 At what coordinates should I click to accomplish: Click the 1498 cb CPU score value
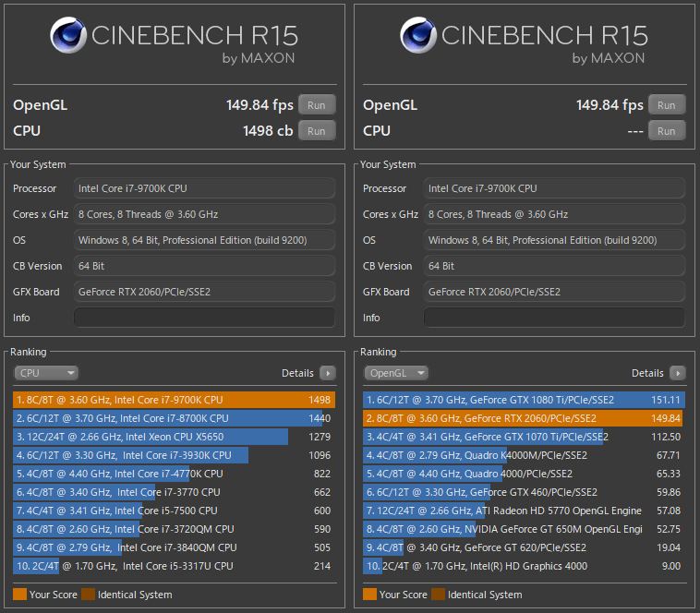tap(268, 131)
